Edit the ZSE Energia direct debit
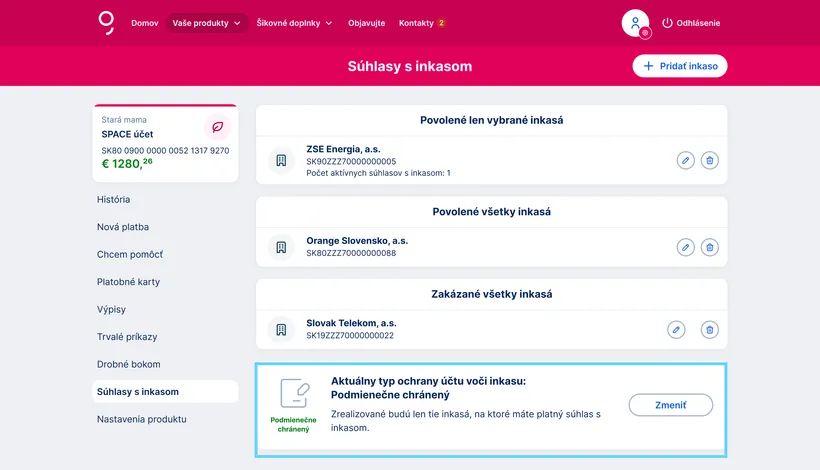820x470 pixels. pyautogui.click(x=685, y=160)
